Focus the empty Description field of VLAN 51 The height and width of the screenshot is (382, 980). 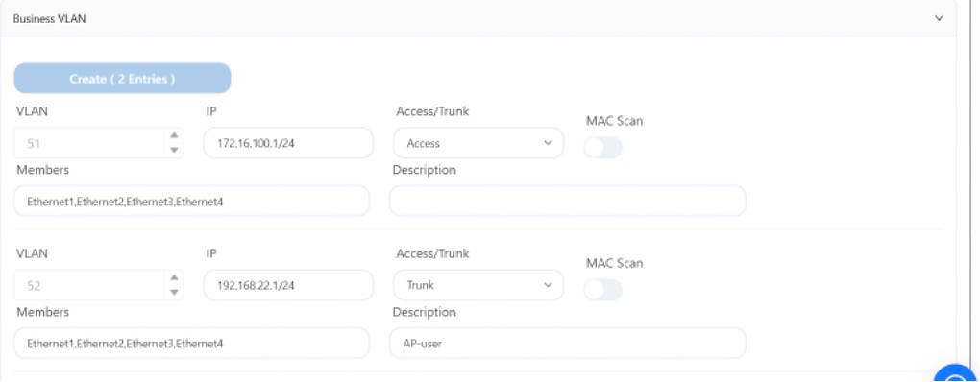click(568, 201)
